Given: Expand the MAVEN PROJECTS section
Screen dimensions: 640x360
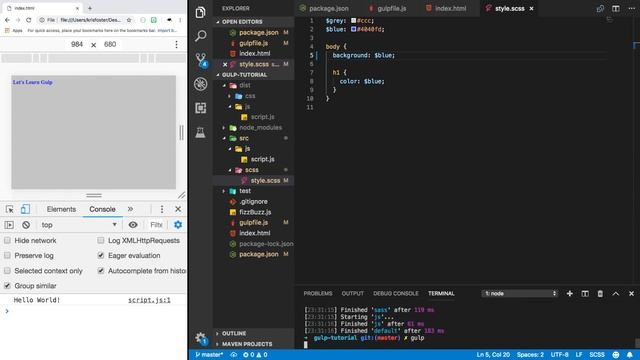Looking at the screenshot, I should [247, 344].
